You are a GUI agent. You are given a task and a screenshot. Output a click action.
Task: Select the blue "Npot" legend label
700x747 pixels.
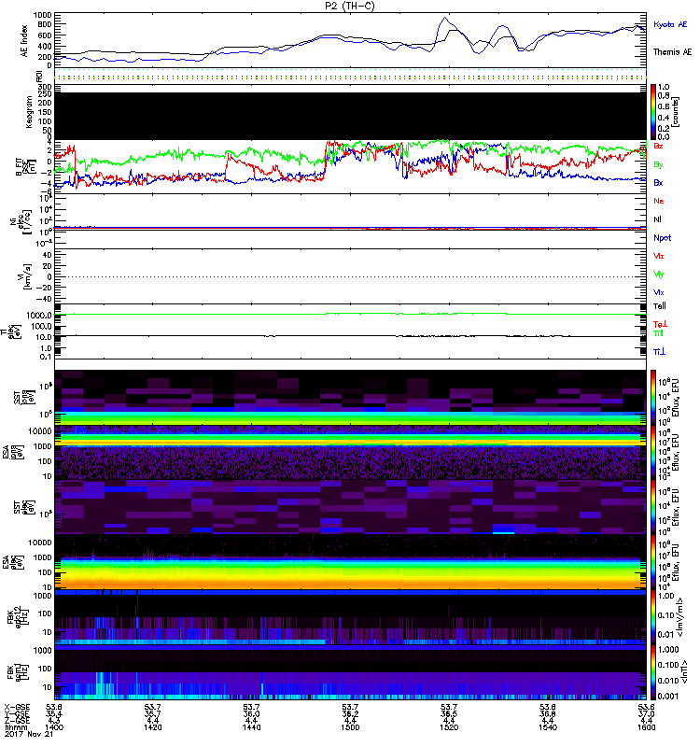(663, 238)
